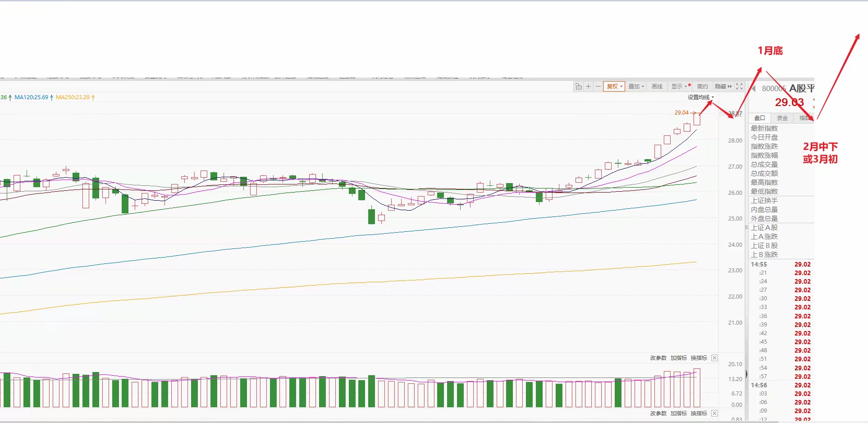Toggle 隐藏 to hide side panel
This screenshot has height=423, width=868.
pos(723,87)
